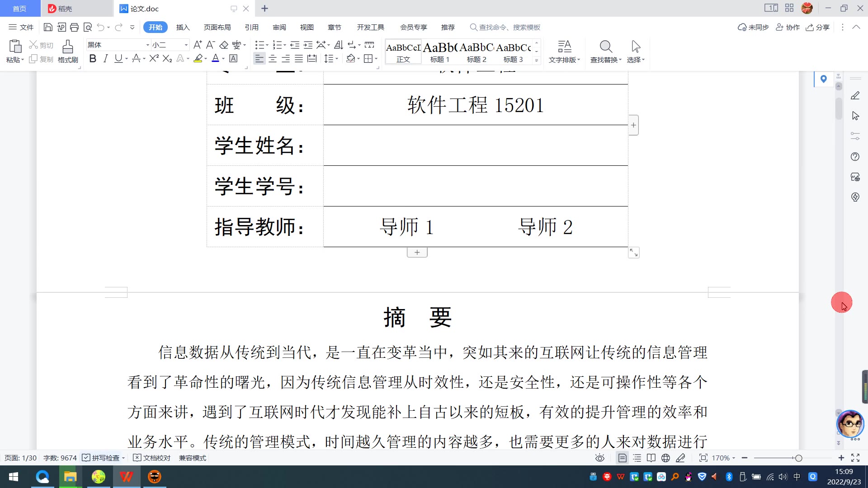Open the font size dropdown (小二)

(x=186, y=45)
